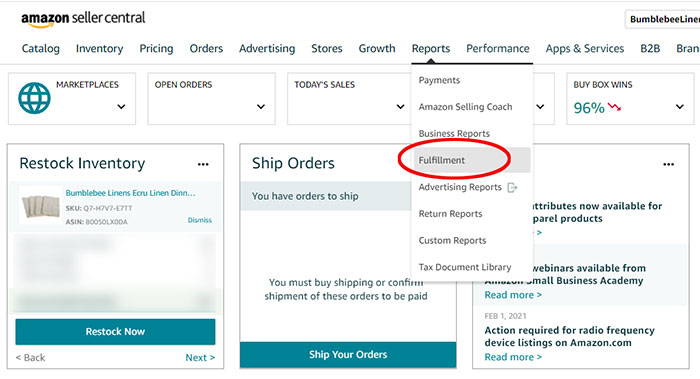Click the red Buy Box trend arrow
The width and height of the screenshot is (700, 379).
tap(614, 107)
